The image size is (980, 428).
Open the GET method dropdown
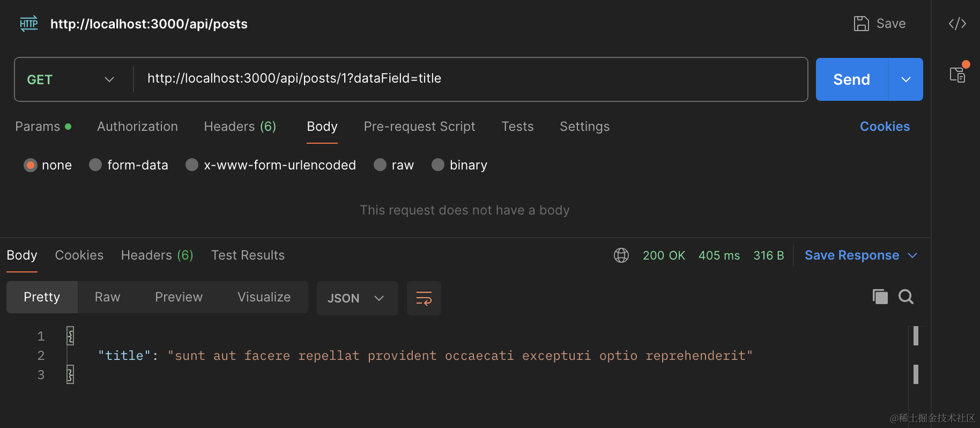click(71, 79)
